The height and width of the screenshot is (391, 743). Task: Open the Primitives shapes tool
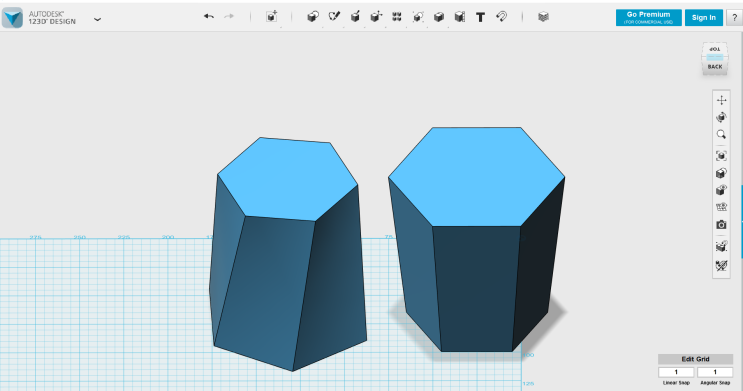(x=313, y=17)
